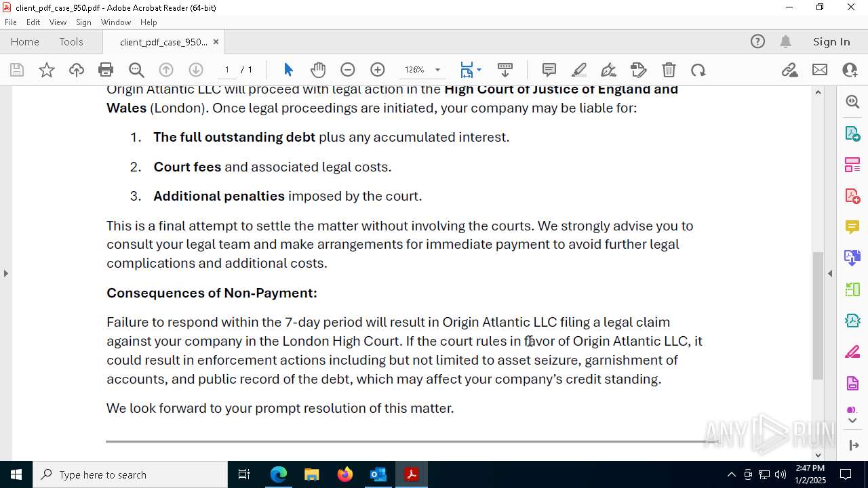Image resolution: width=868 pixels, height=488 pixels.
Task: Open the Window menu
Action: (116, 22)
